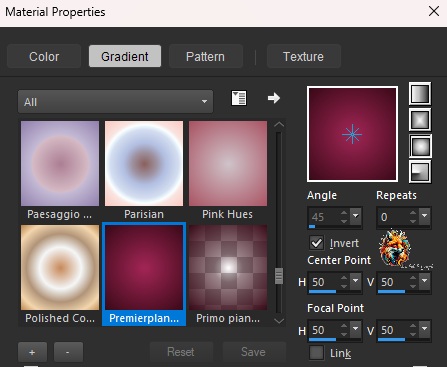Click the Focal Point V slider bar
This screenshot has height=367, width=447.
(404, 340)
